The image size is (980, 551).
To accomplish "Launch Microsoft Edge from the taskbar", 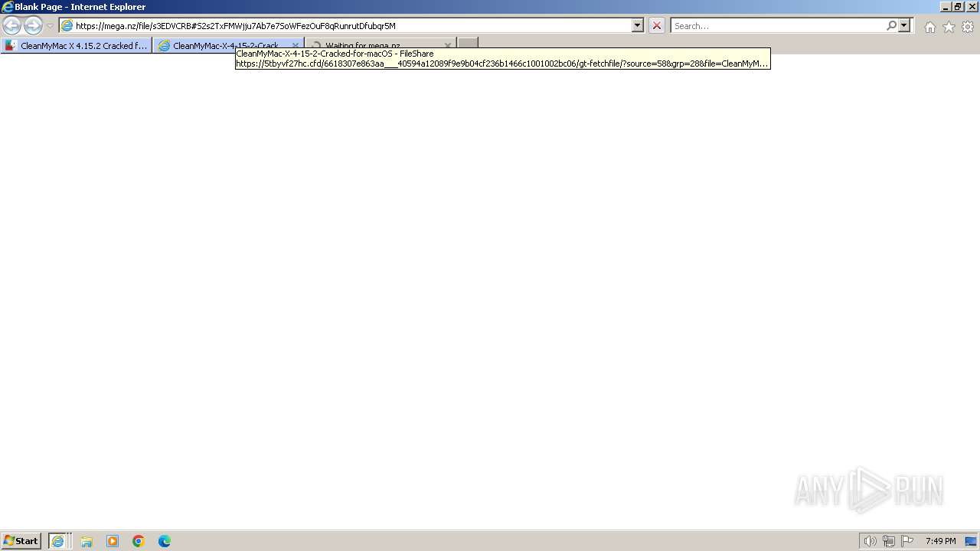I will (165, 541).
